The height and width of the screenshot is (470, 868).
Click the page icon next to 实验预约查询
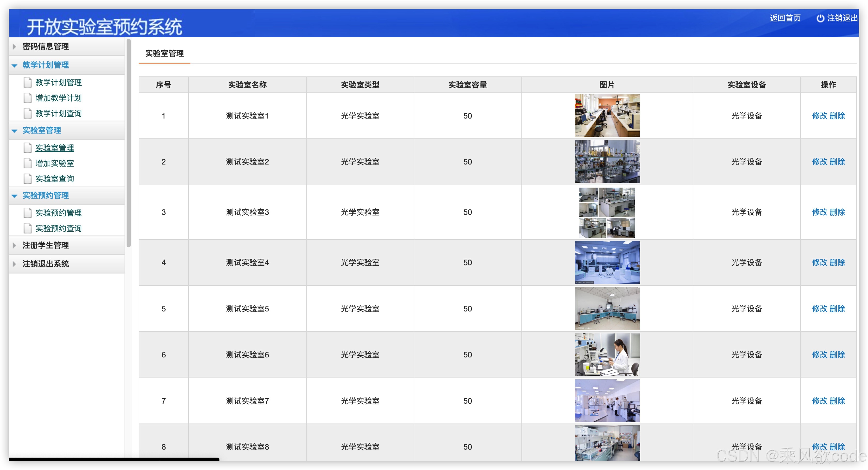(28, 229)
